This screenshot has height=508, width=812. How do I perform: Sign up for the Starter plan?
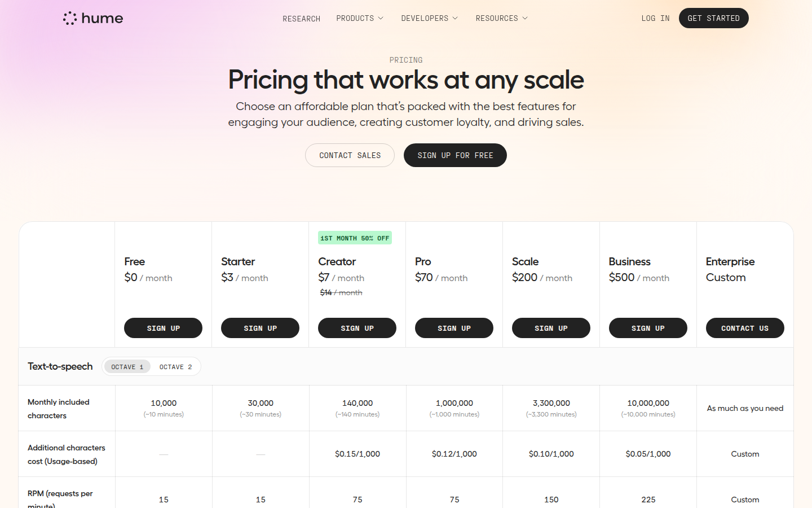260,328
